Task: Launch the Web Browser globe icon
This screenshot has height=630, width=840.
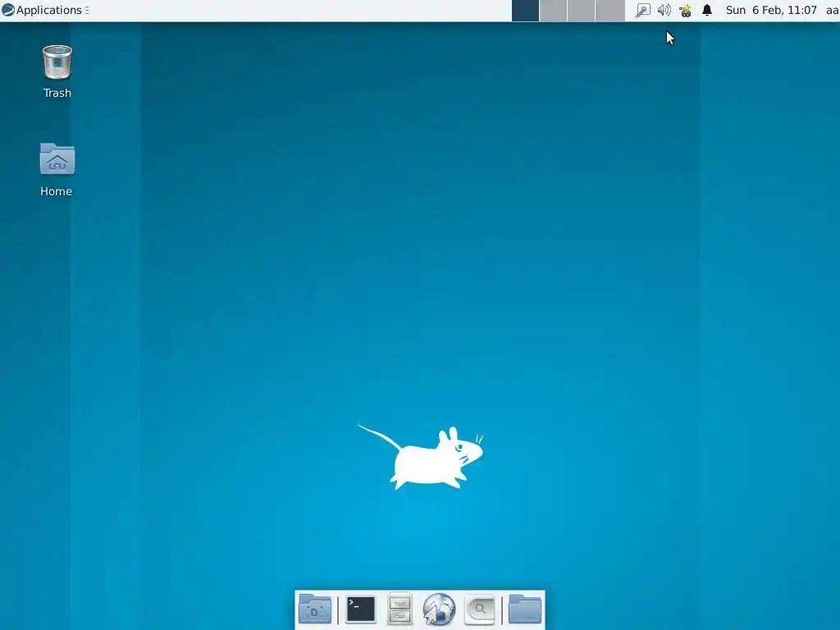Action: click(x=439, y=609)
